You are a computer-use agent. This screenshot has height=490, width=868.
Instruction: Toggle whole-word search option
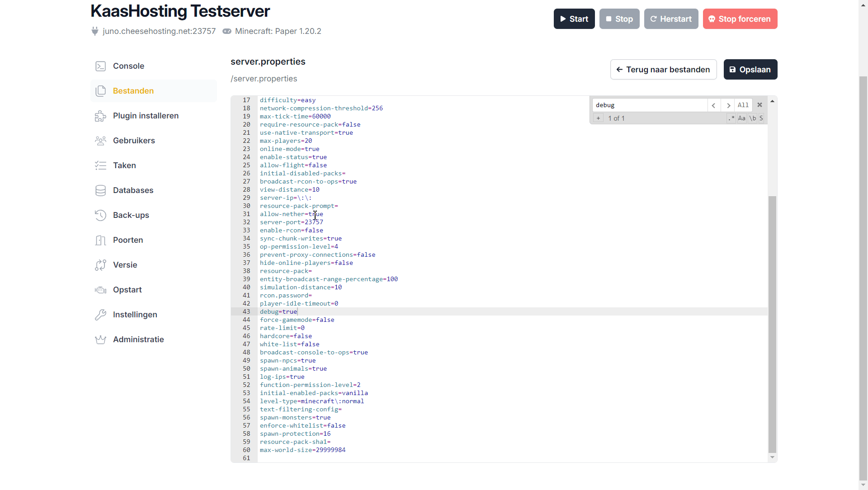[752, 118]
